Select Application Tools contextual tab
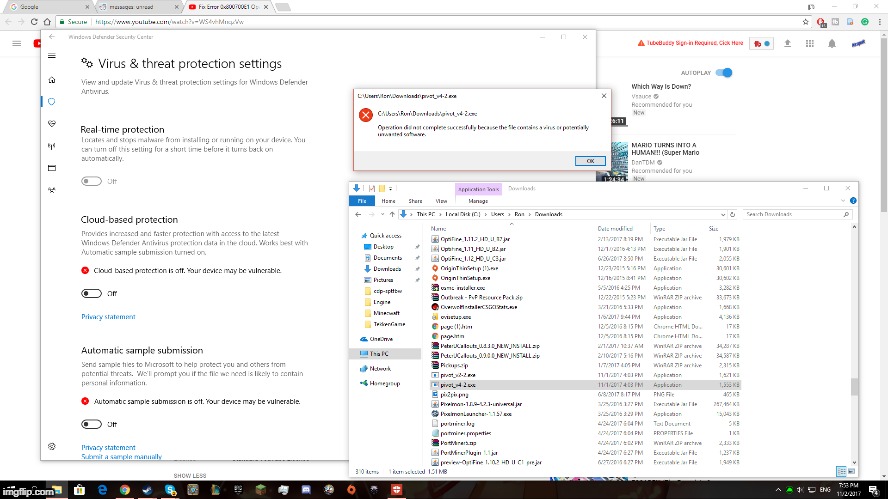This screenshot has height=499, width=888. pyautogui.click(x=479, y=189)
